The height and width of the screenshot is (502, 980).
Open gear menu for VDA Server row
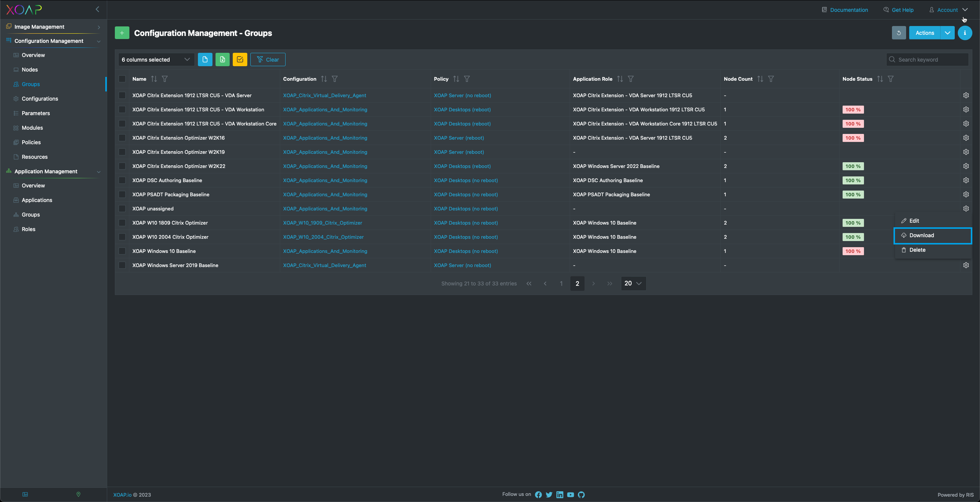pos(966,95)
